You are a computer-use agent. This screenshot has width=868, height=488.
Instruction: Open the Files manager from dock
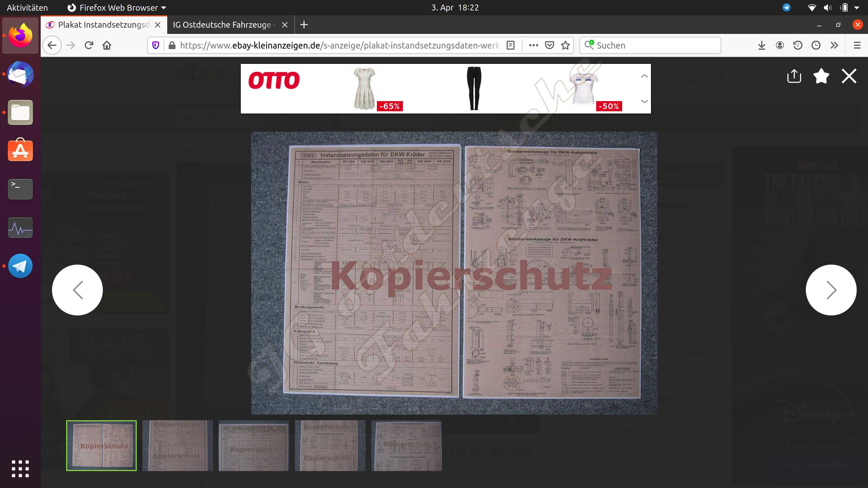point(20,112)
